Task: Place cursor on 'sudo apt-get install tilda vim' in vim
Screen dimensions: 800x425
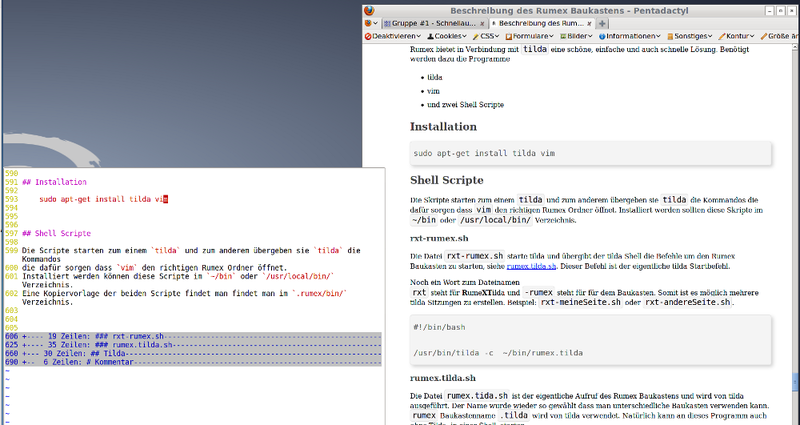Action: pos(104,199)
